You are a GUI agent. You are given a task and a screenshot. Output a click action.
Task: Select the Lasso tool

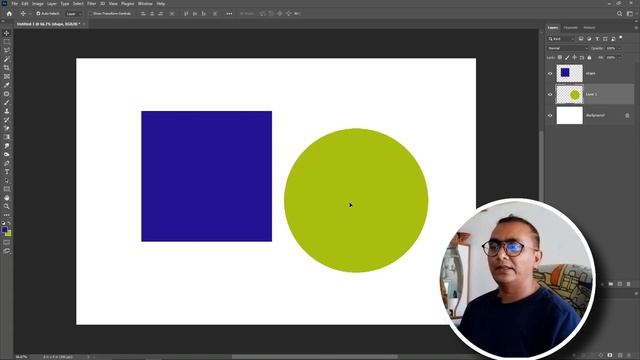(7, 50)
